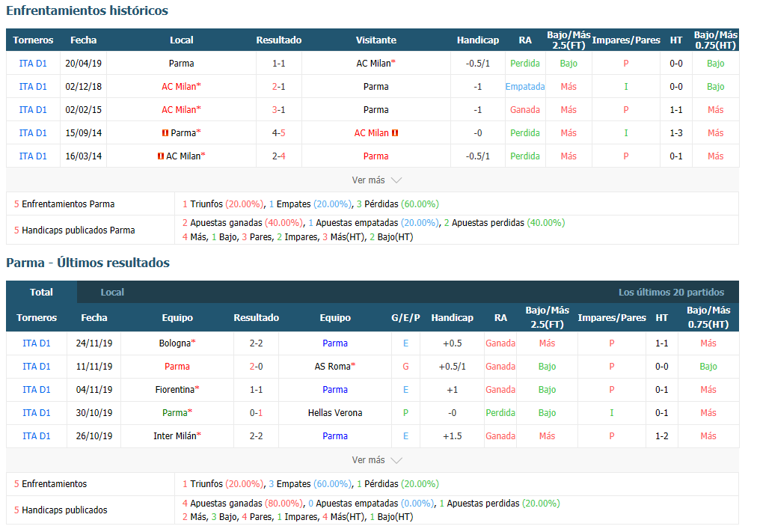
Task: Click the G/E/P column header
Action: pos(405,318)
